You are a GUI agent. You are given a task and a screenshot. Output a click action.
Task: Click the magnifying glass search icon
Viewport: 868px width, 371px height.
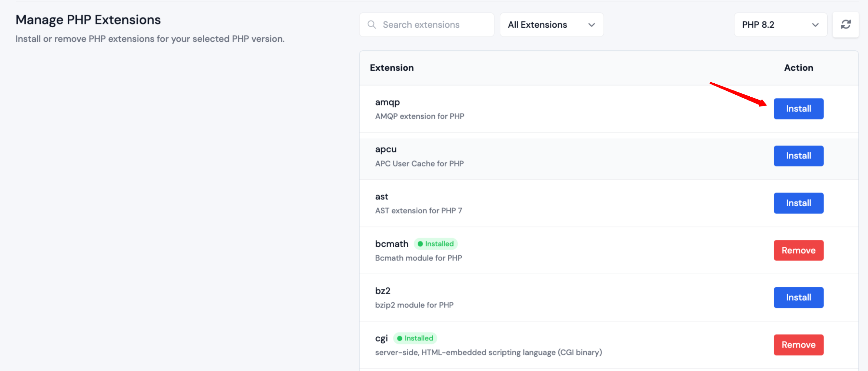pos(372,24)
